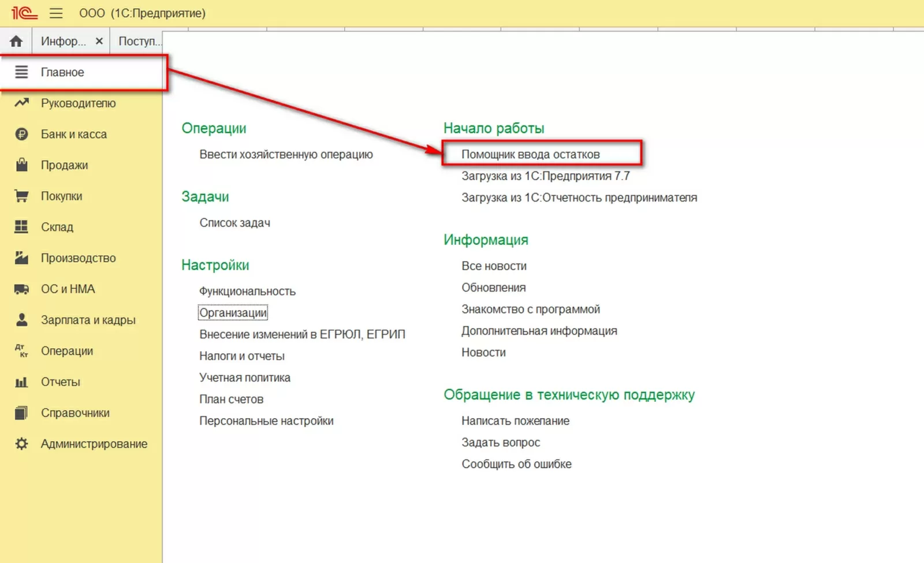Open Список задач
924x563 pixels.
[234, 223]
